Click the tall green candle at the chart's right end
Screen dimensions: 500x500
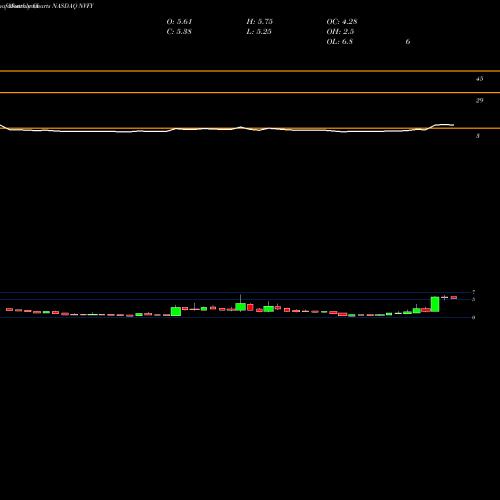pos(435,304)
